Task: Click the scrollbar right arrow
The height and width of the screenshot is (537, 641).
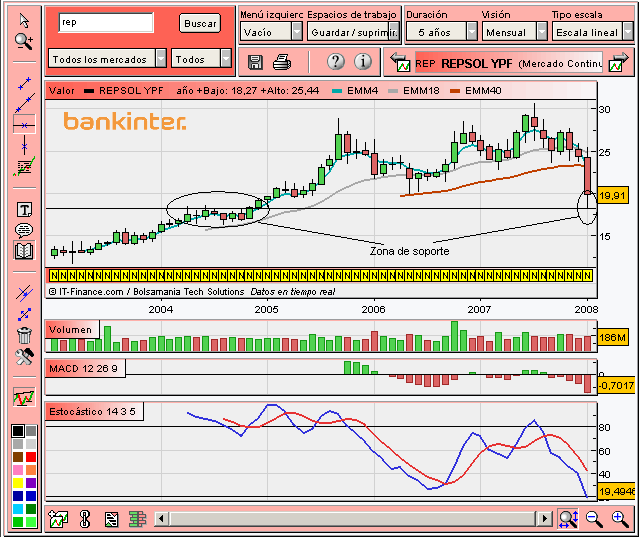Action: click(544, 519)
